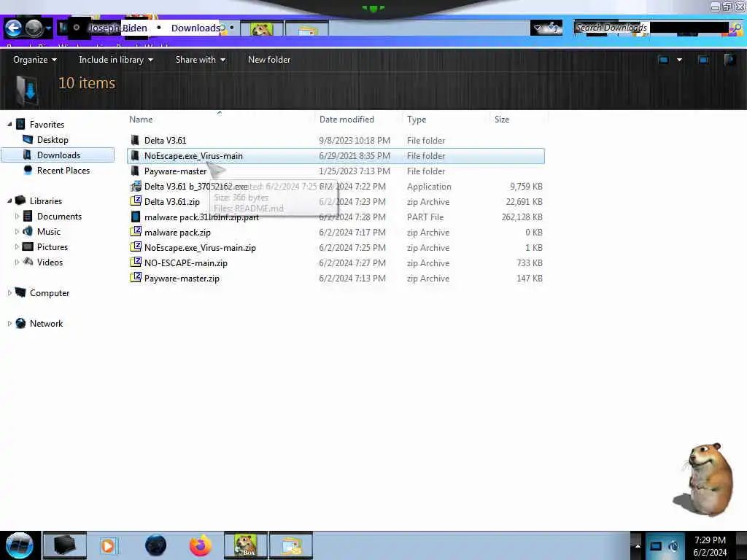This screenshot has height=560, width=747.
Task: Focus the Search Downloads field
Action: pos(651,28)
